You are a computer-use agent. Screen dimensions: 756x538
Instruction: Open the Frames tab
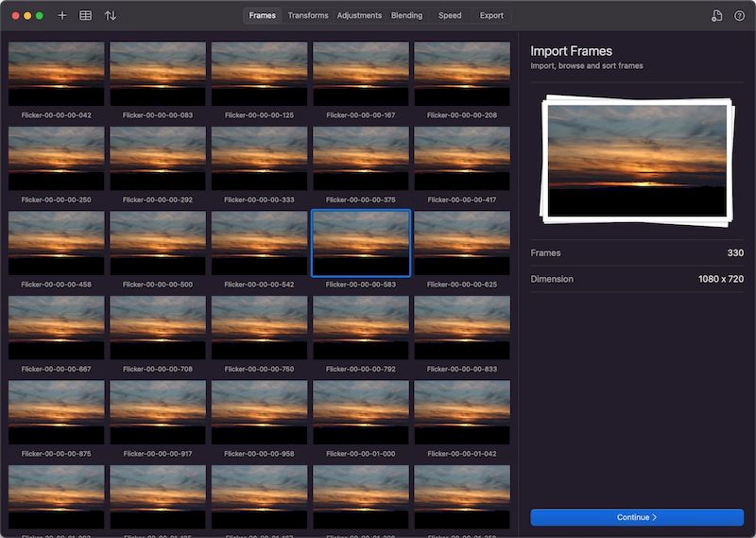pyautogui.click(x=262, y=16)
